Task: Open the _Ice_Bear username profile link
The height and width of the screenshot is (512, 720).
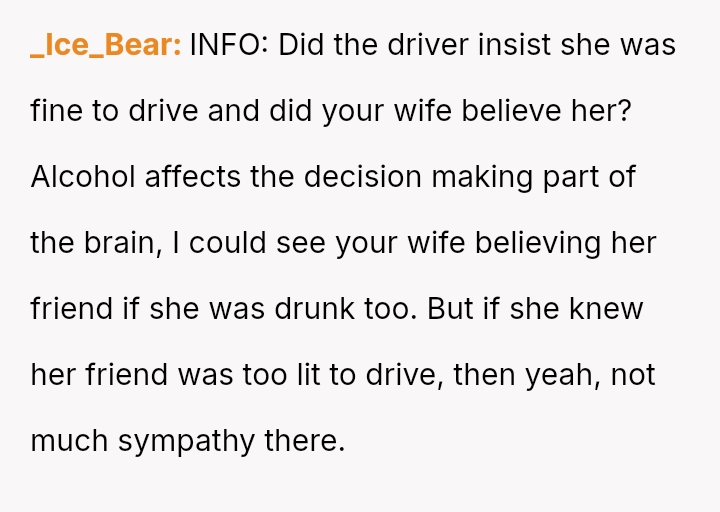Action: click(x=105, y=45)
